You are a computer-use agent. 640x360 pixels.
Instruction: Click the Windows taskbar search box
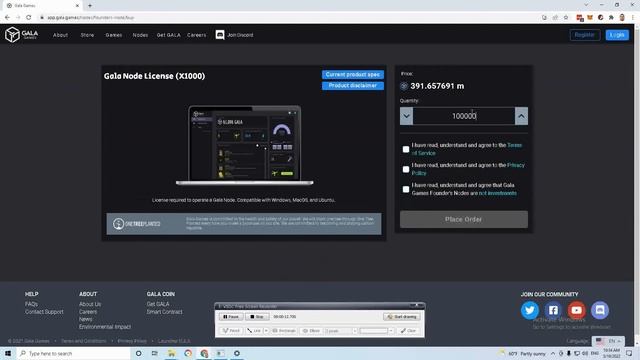click(73, 353)
